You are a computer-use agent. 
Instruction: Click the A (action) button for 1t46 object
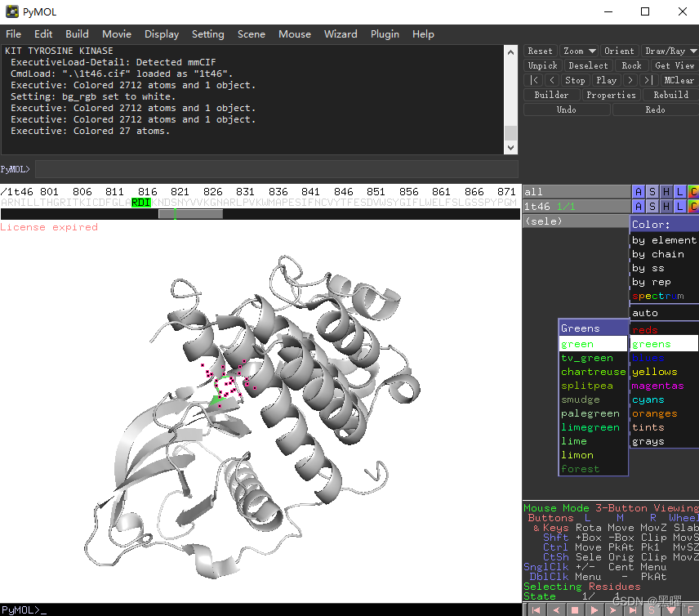pos(639,206)
